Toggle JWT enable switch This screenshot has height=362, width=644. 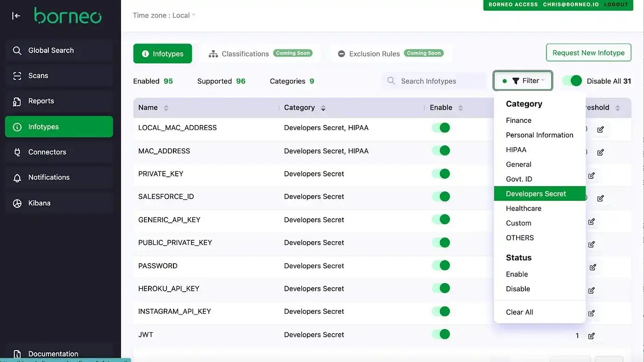coord(441,334)
